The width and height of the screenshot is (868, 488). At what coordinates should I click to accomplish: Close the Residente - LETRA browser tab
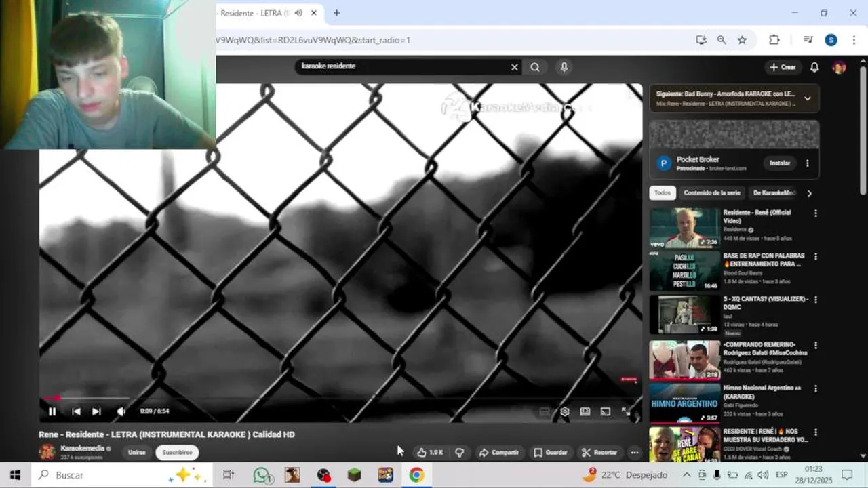[313, 13]
